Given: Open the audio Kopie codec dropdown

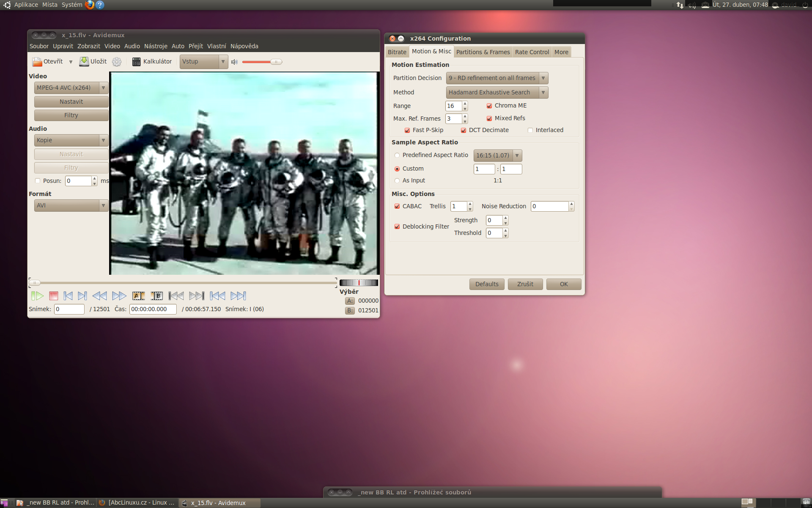Looking at the screenshot, I should [71, 140].
